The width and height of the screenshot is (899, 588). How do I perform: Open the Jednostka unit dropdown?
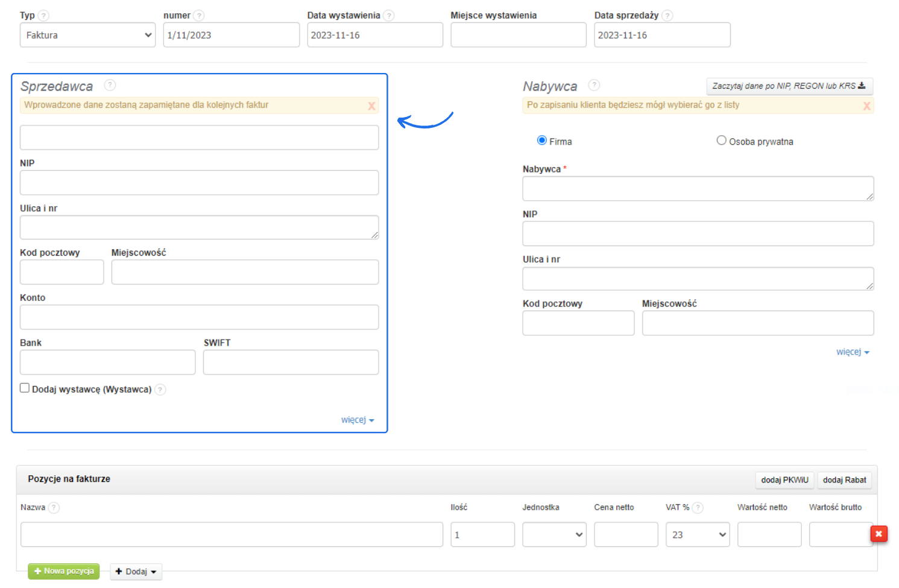(554, 535)
